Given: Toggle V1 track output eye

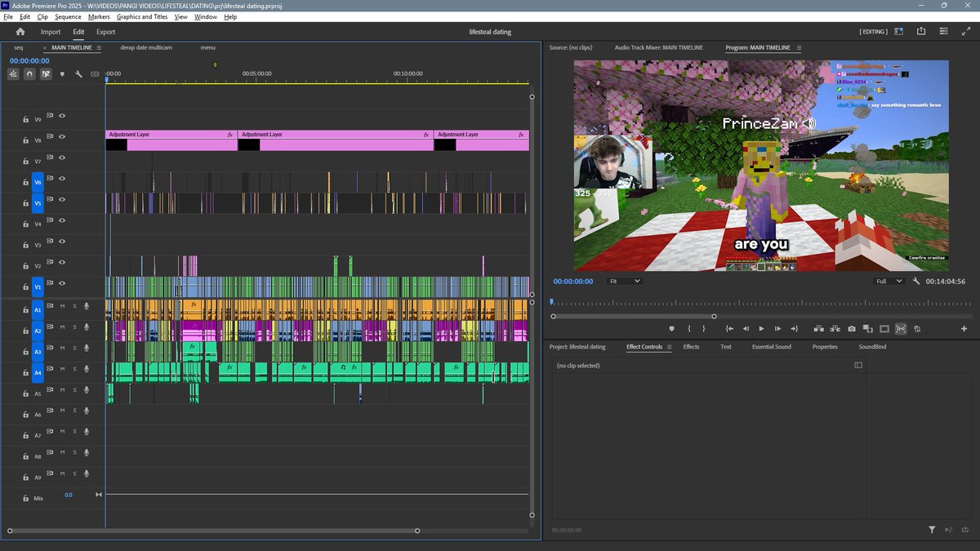Looking at the screenshot, I should click(62, 283).
